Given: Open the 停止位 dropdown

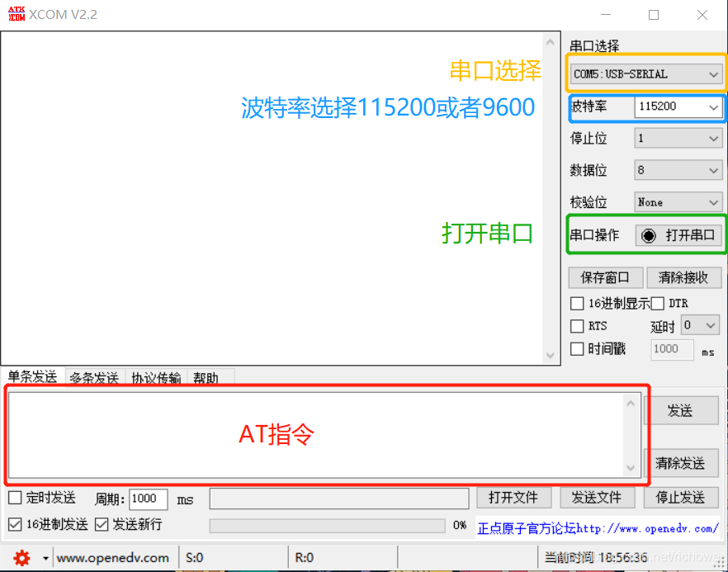Looking at the screenshot, I should pyautogui.click(x=678, y=139).
